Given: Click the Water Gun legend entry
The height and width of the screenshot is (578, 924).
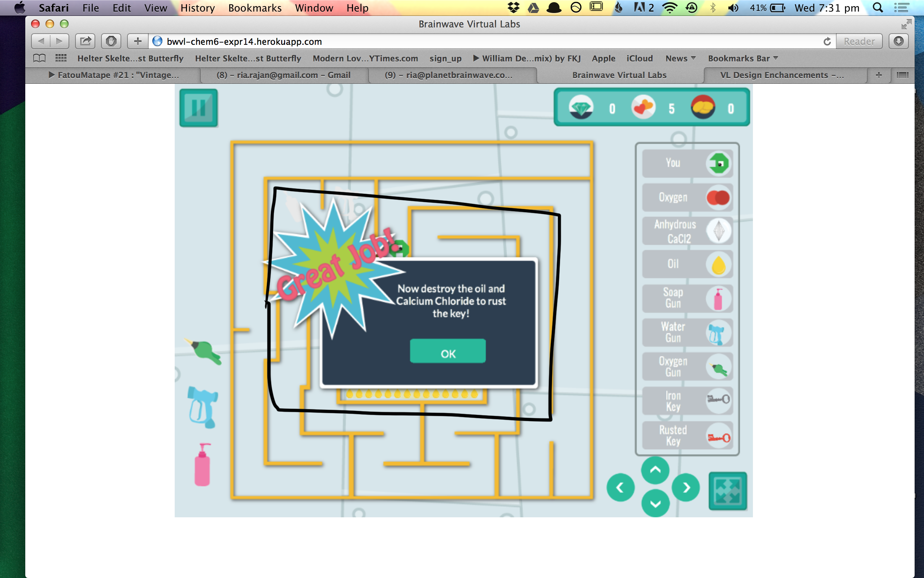Looking at the screenshot, I should click(687, 333).
